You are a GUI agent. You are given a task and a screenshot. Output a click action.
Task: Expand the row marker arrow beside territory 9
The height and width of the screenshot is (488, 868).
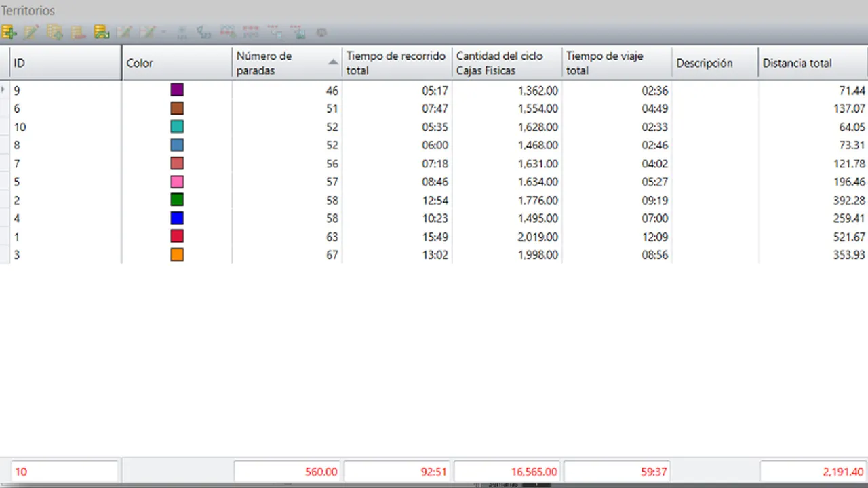(x=3, y=89)
